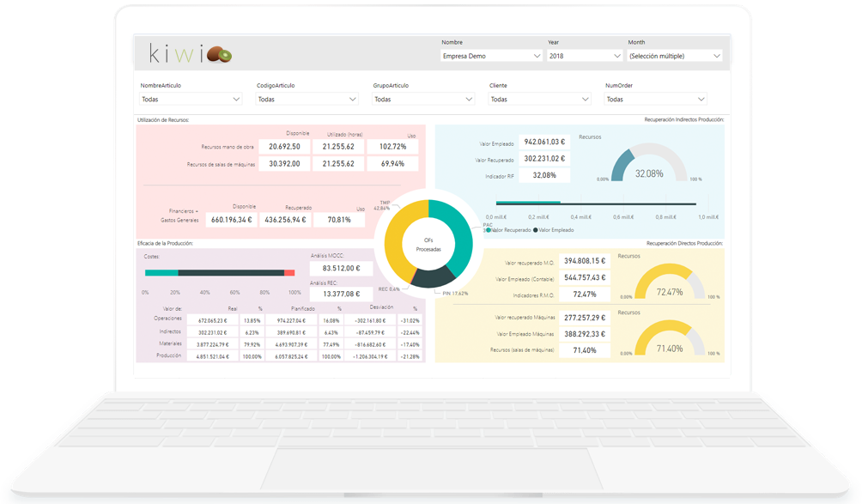Click the Valor Recuperado horizontal bar
862x504 pixels.
(x=528, y=203)
